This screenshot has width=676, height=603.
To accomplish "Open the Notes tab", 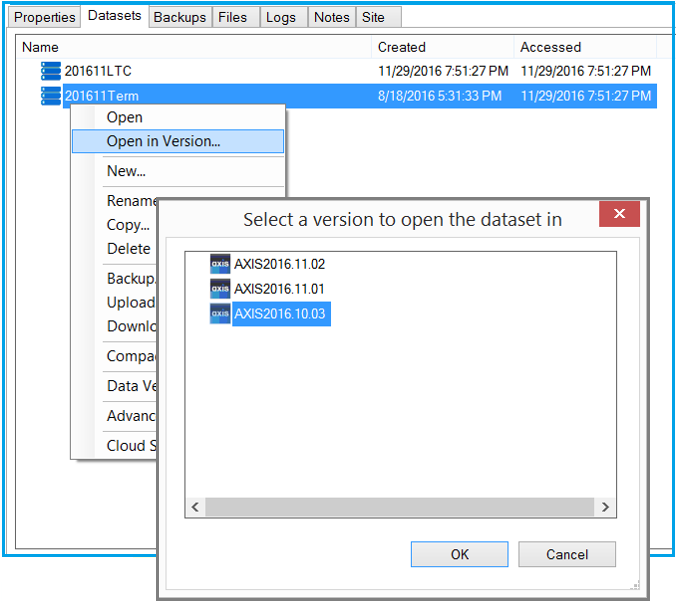I will (332, 17).
